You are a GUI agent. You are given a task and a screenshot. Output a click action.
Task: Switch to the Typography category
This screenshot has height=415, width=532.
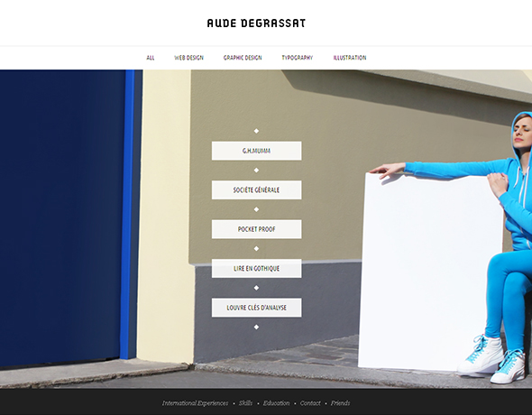tap(298, 58)
